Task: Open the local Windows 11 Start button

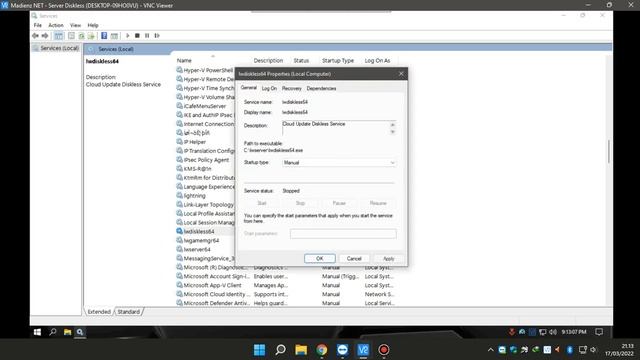Action: point(259,350)
